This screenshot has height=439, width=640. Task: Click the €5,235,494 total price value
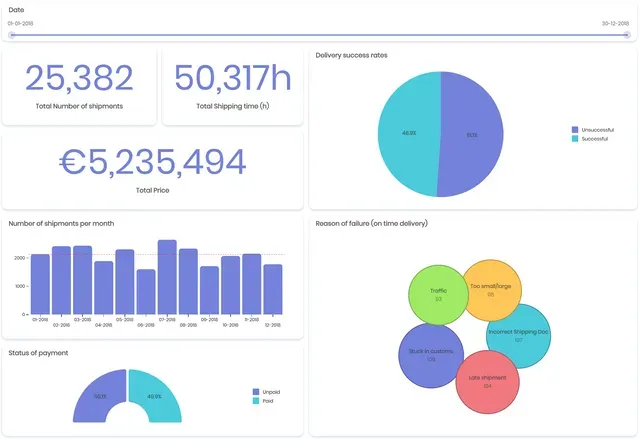point(153,162)
